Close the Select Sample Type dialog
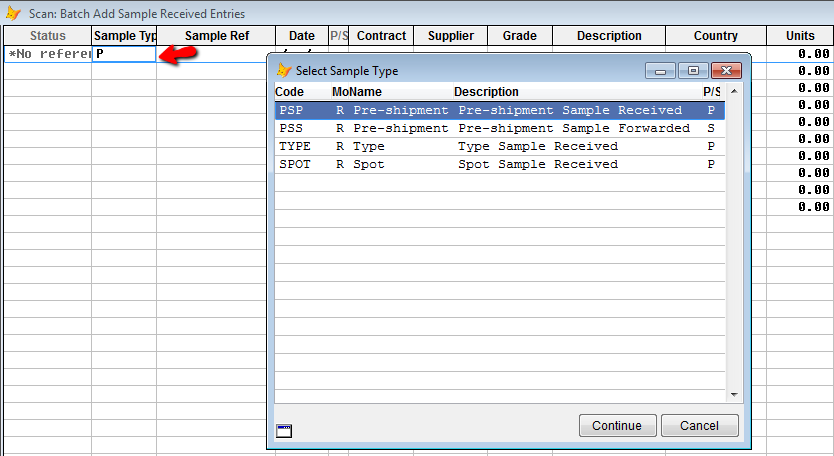 (x=726, y=71)
